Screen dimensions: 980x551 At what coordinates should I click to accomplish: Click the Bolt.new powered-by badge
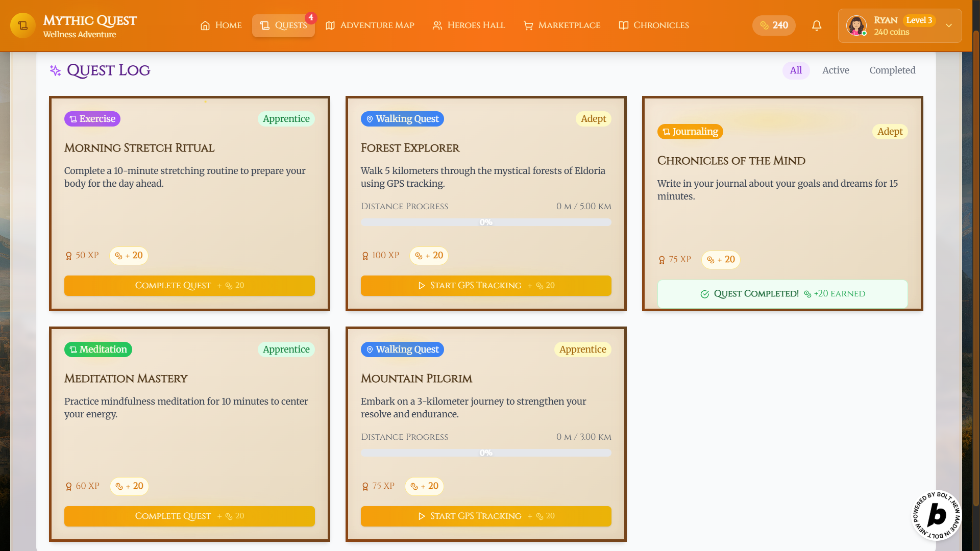coord(937,515)
